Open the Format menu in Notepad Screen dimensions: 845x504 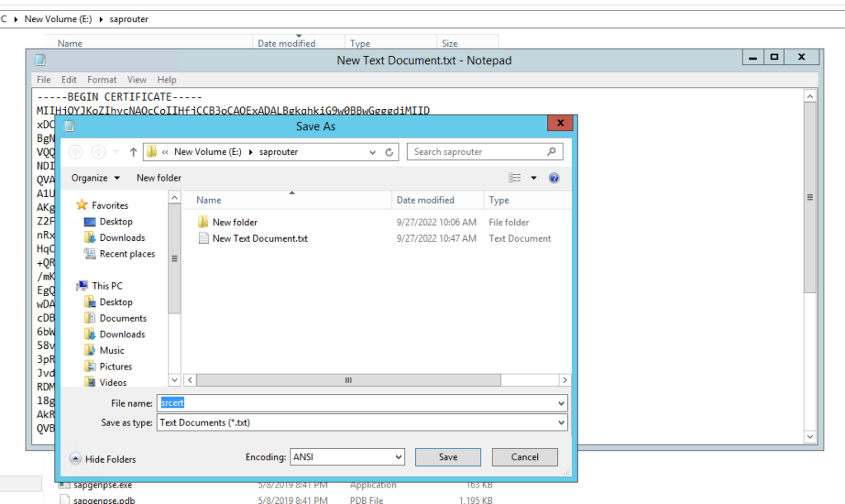click(x=101, y=79)
